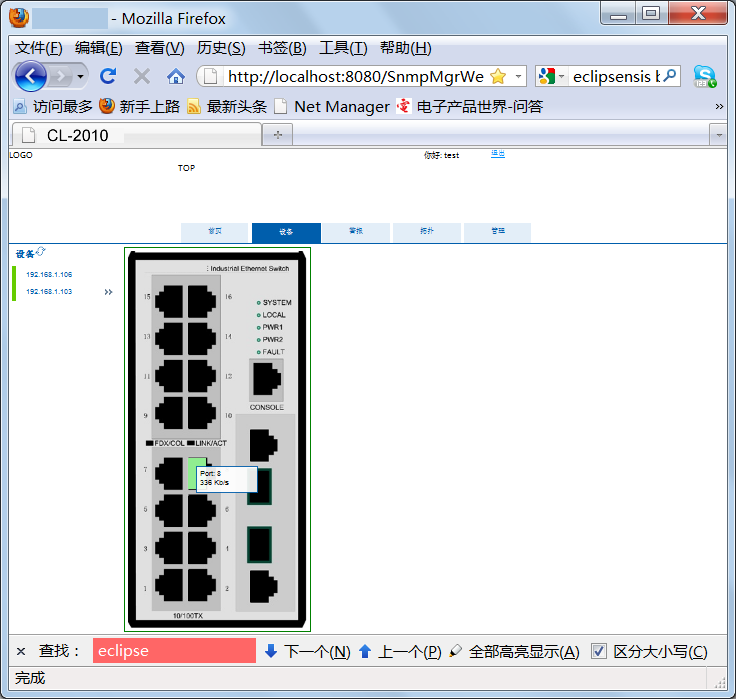Click the search magnifier icon
Screen dimensions: 737x699
(671, 76)
